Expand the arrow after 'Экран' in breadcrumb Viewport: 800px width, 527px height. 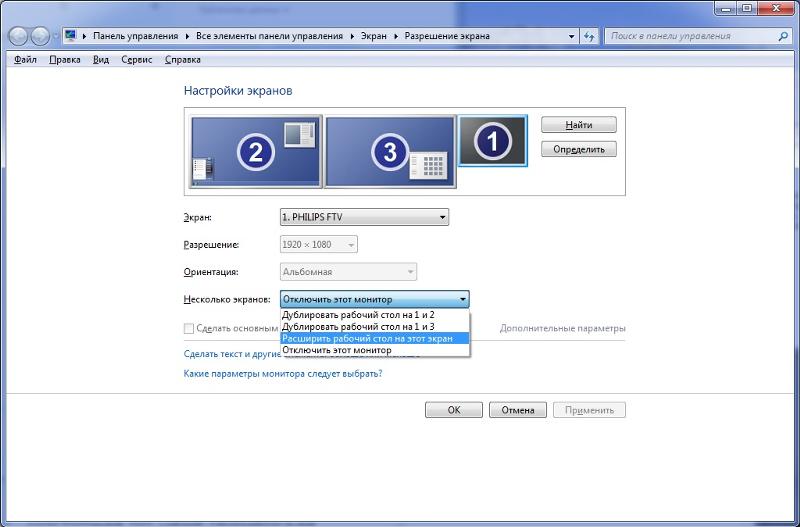[x=394, y=36]
